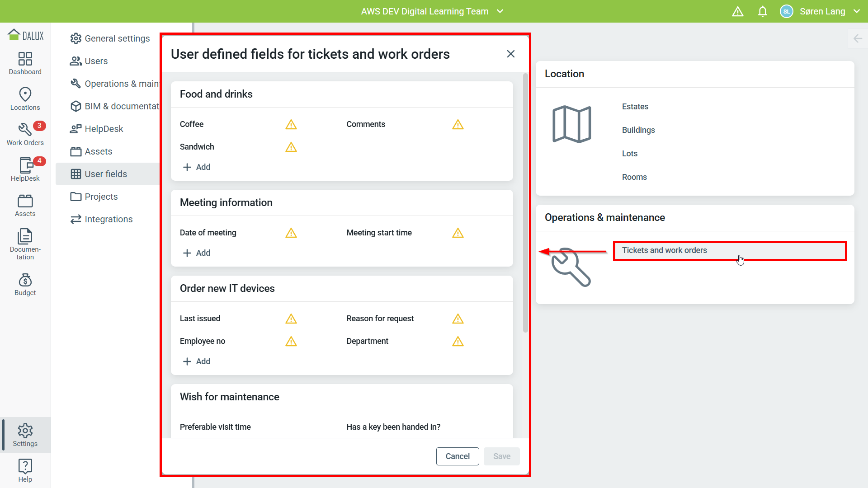Open Work Orders with 3 notifications

point(25,134)
